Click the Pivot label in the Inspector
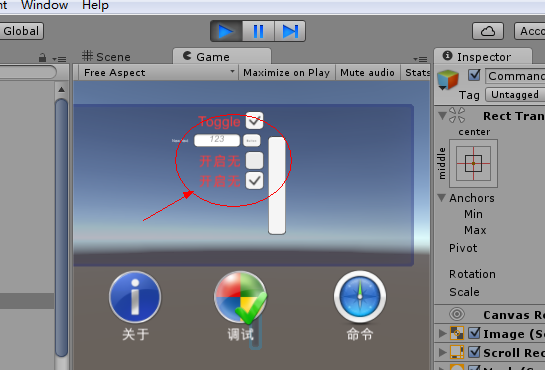Image resolution: width=545 pixels, height=370 pixels. pos(463,248)
